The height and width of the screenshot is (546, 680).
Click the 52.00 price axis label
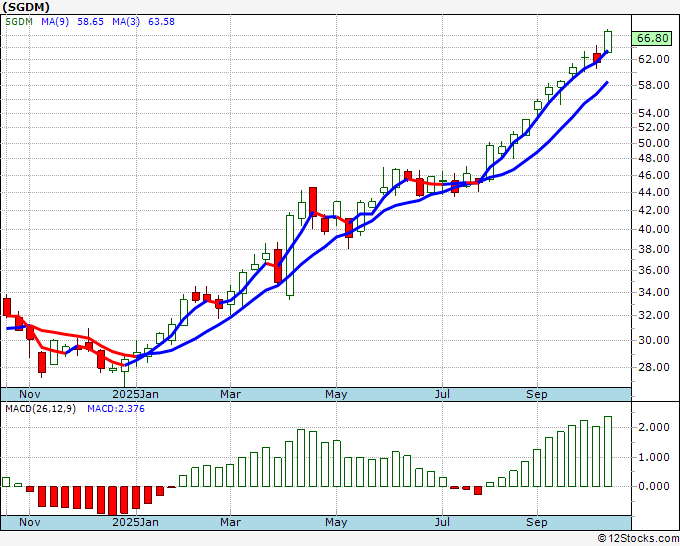coord(654,127)
